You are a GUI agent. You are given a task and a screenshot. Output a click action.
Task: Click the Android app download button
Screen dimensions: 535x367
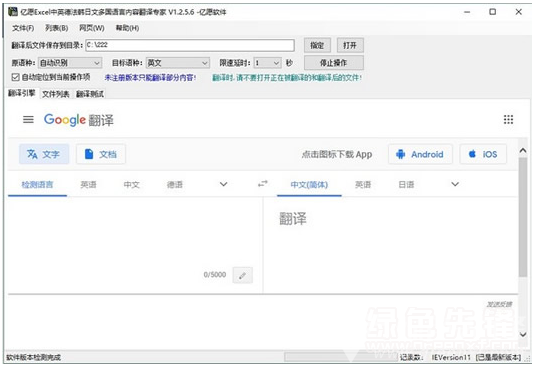(x=420, y=154)
